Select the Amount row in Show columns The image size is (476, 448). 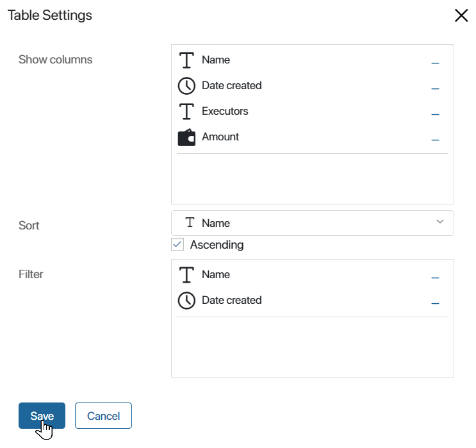point(313,137)
